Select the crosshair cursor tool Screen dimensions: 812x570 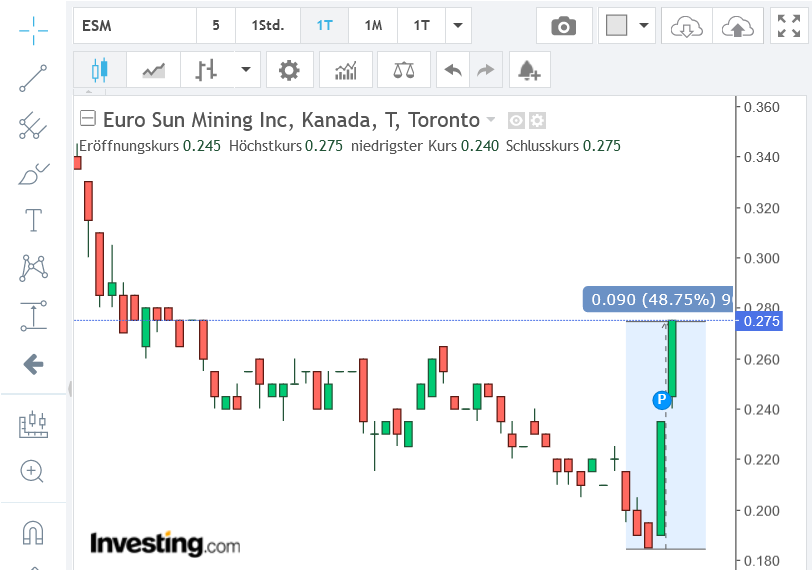33,31
